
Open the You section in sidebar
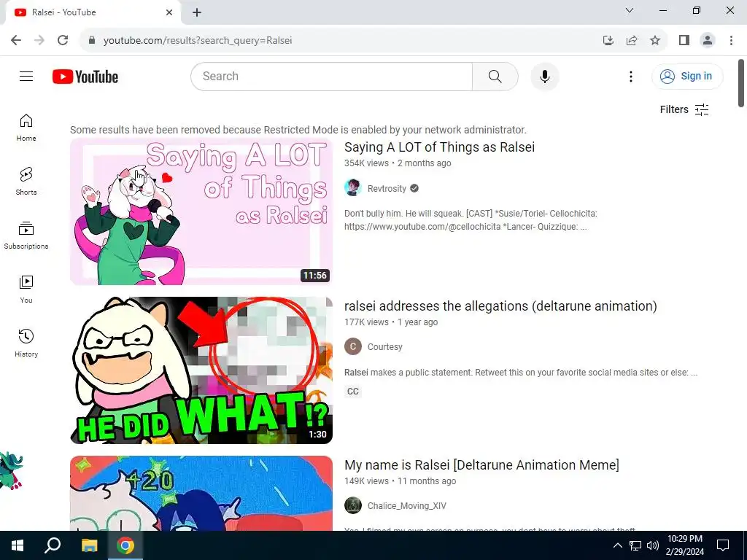point(26,289)
